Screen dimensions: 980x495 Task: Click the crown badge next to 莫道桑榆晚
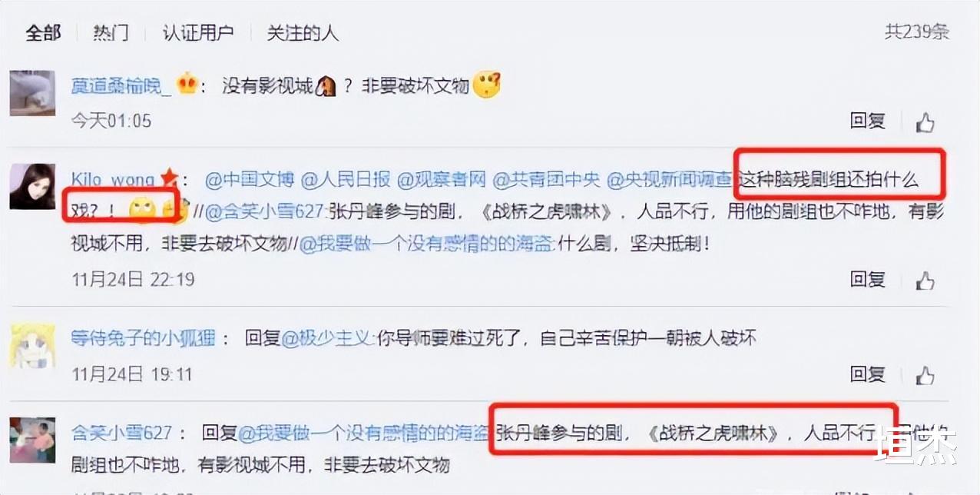(187, 83)
